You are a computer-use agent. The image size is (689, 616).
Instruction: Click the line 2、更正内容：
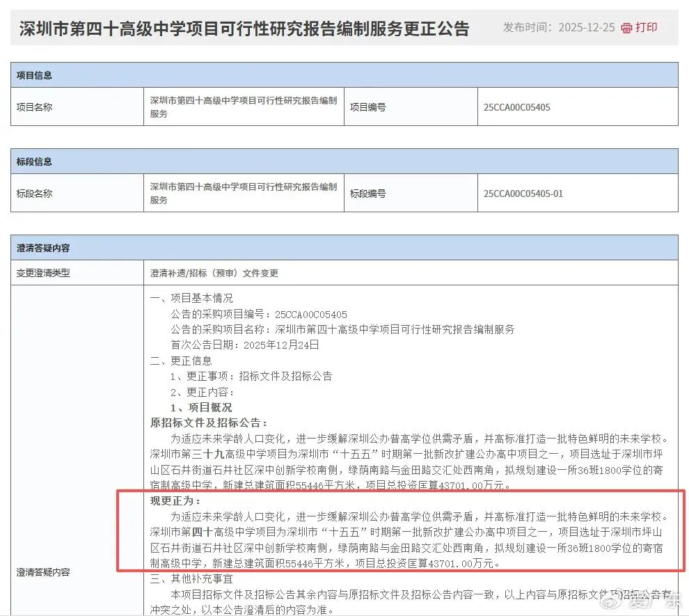203,392
